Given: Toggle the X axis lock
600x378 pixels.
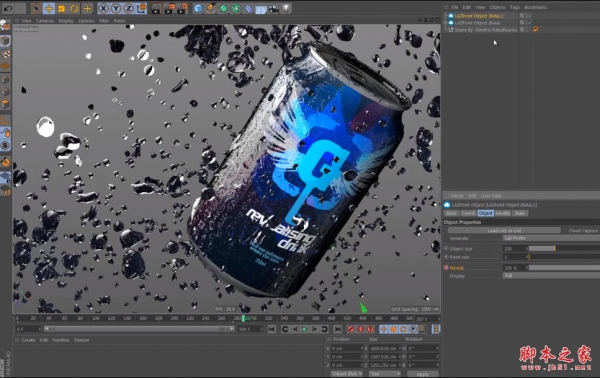Looking at the screenshot, I should (x=103, y=8).
